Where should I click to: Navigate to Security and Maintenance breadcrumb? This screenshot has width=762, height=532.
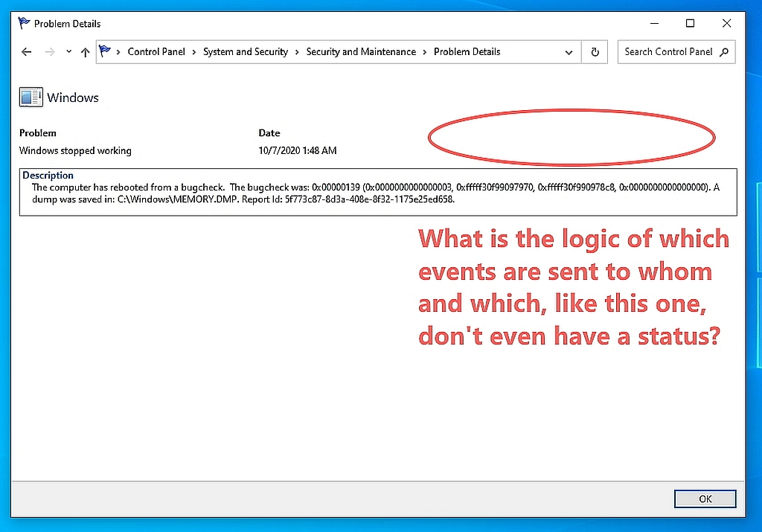[361, 51]
